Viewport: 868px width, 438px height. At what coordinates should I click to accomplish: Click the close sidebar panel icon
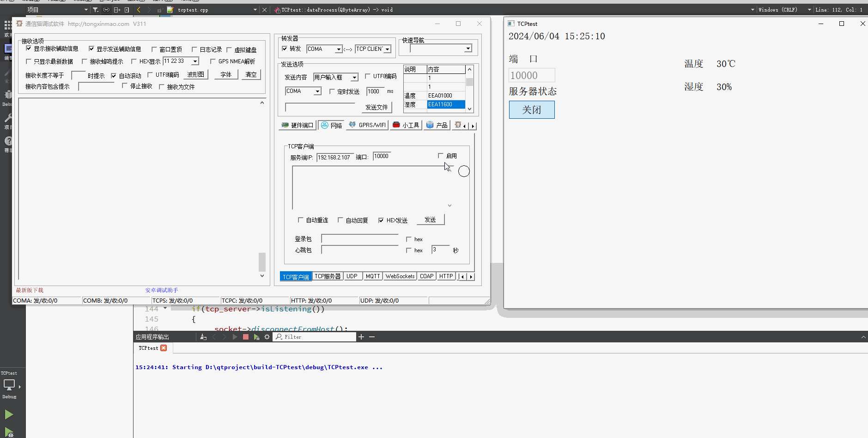click(x=127, y=10)
